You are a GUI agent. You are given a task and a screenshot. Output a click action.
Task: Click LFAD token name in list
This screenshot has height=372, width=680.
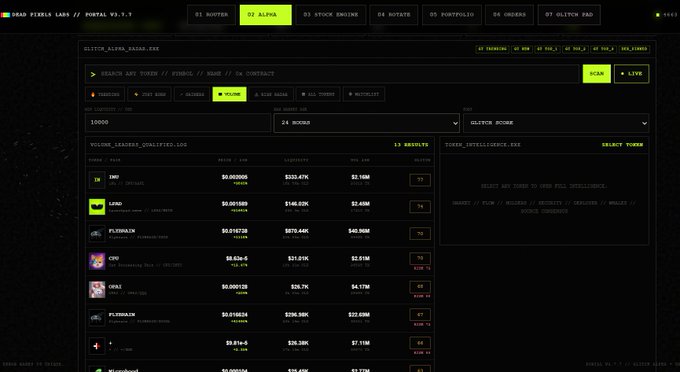click(115, 204)
